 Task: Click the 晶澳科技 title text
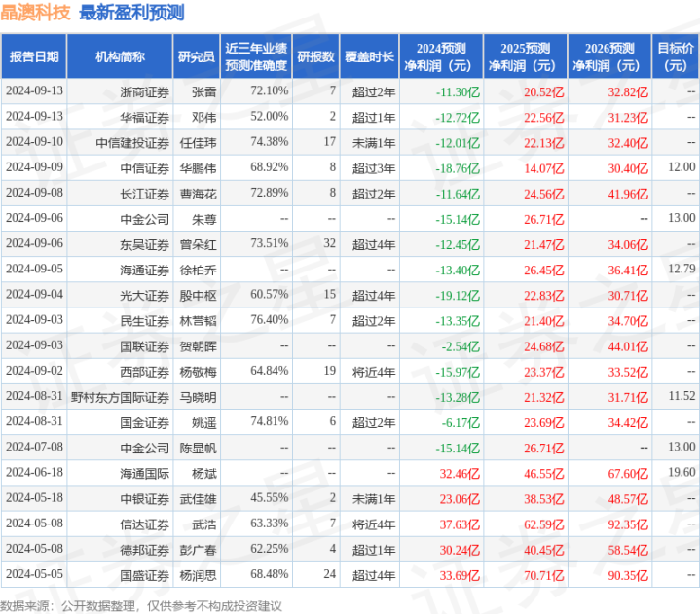pyautogui.click(x=35, y=12)
